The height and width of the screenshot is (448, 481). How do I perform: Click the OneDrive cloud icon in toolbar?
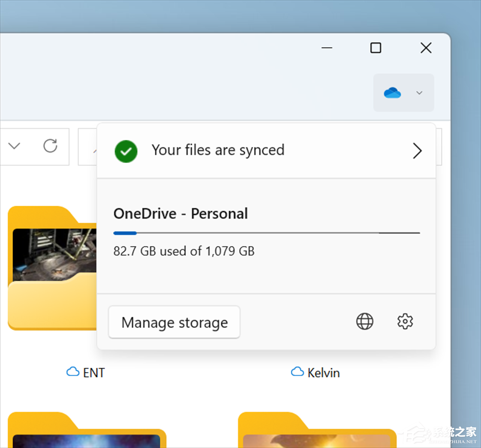coord(392,93)
